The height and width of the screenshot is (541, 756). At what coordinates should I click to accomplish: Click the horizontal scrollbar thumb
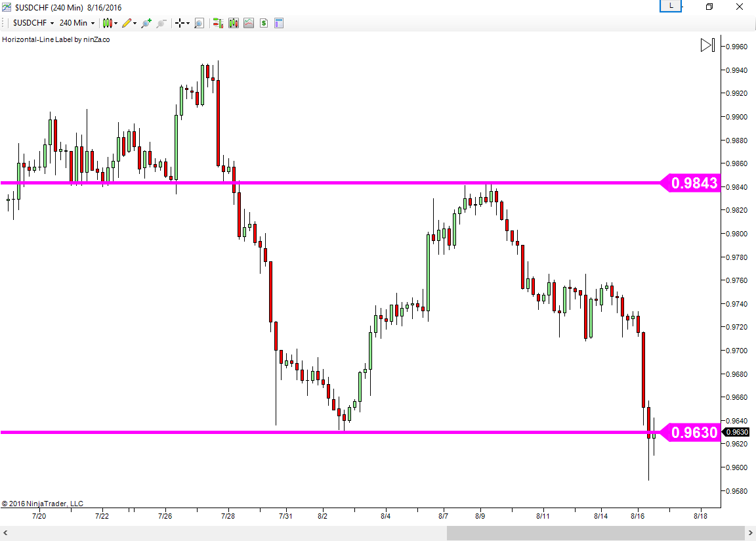[596, 533]
